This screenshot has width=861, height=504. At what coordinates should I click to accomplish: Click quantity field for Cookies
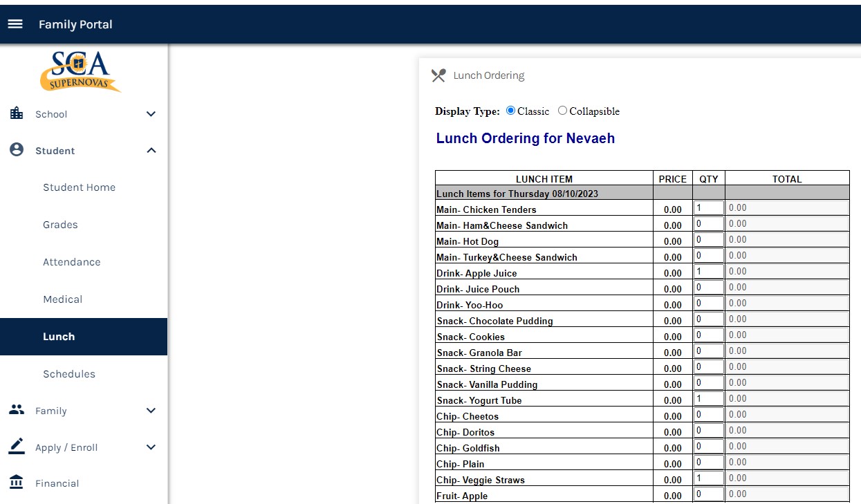click(709, 335)
